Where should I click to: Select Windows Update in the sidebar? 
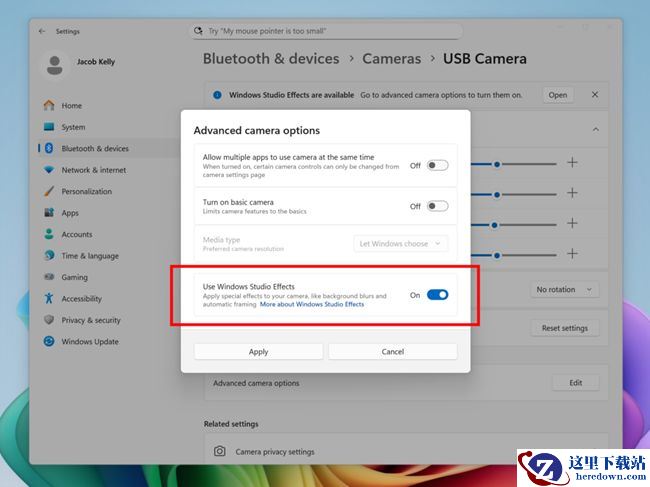point(90,342)
